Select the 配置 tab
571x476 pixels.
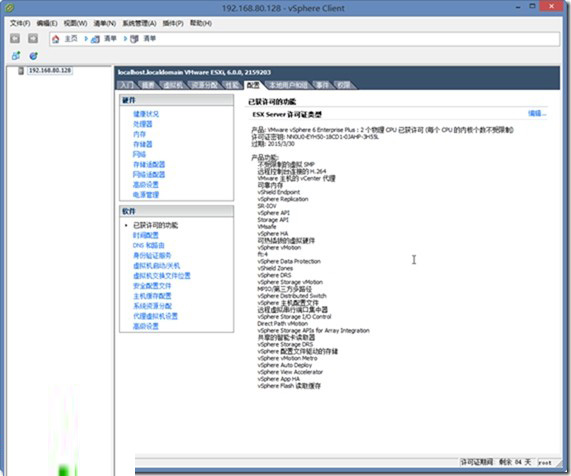tap(253, 85)
